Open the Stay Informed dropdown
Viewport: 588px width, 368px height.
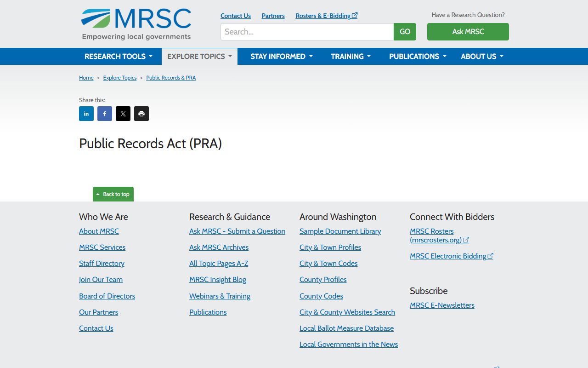point(282,56)
